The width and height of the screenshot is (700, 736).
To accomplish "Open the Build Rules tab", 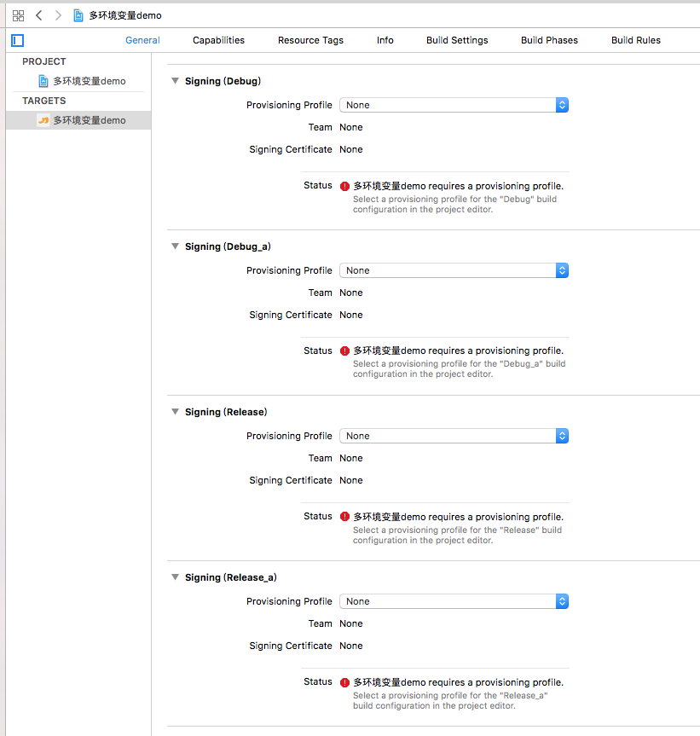I will (x=636, y=40).
